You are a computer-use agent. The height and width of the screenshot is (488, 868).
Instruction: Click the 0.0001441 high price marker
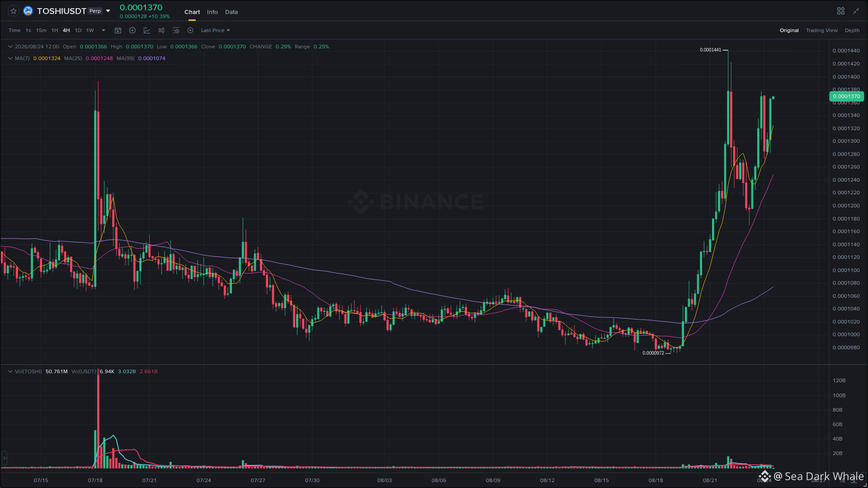(x=711, y=50)
